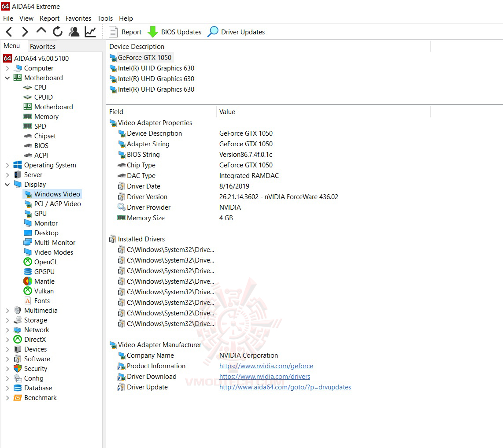Collapse the Motherboard tree node
The image size is (503, 448).
[x=7, y=78]
